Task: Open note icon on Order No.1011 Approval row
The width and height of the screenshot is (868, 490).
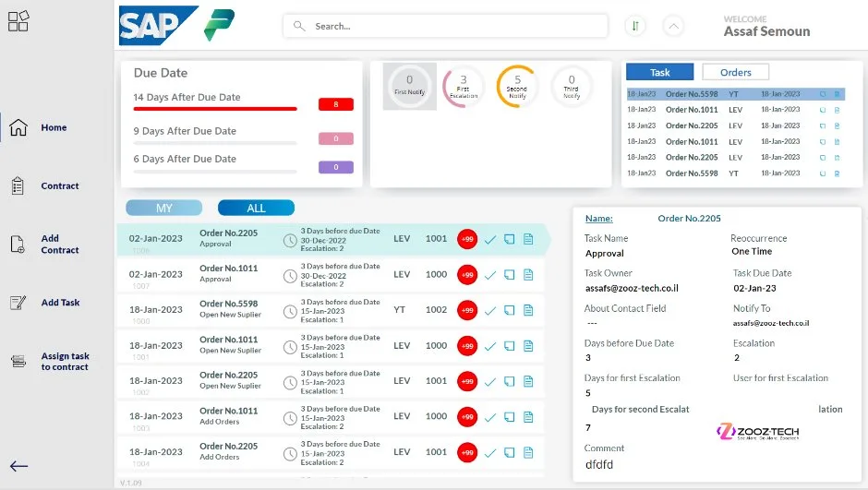Action: pos(510,274)
